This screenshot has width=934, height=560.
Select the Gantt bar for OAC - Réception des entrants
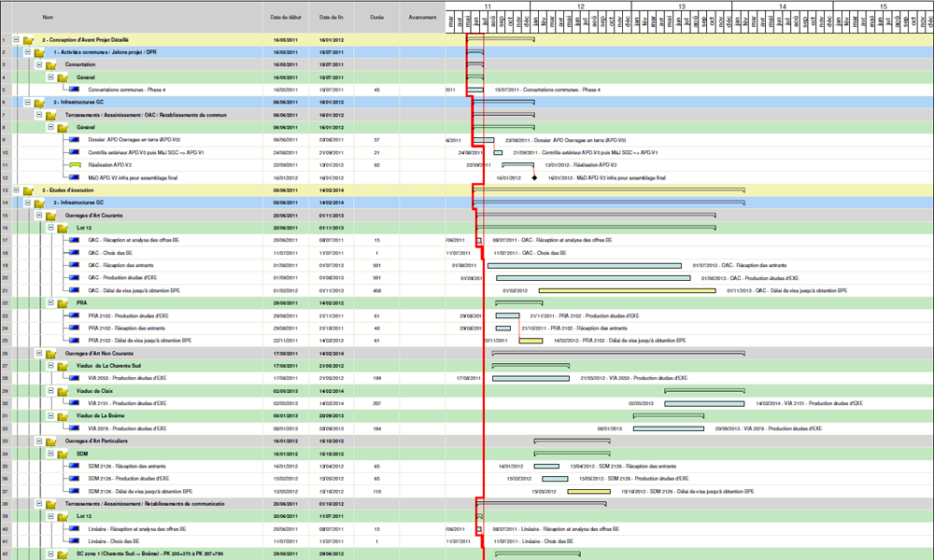tap(585, 265)
